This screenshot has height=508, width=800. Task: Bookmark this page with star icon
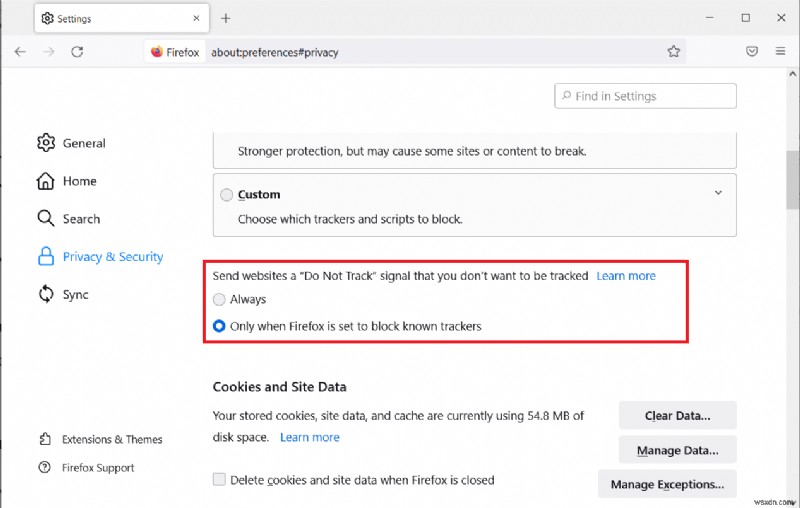[x=674, y=52]
